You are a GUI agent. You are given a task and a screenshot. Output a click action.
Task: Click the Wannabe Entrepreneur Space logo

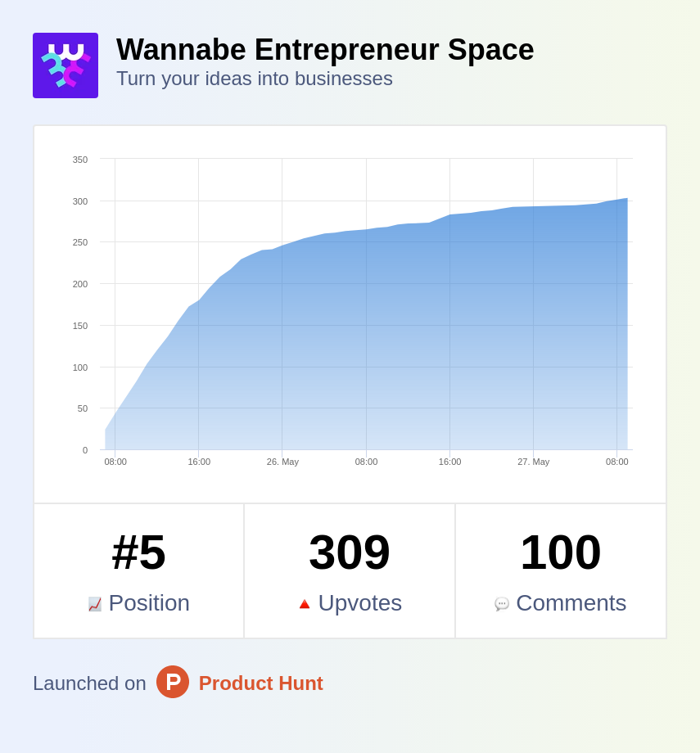(65, 65)
